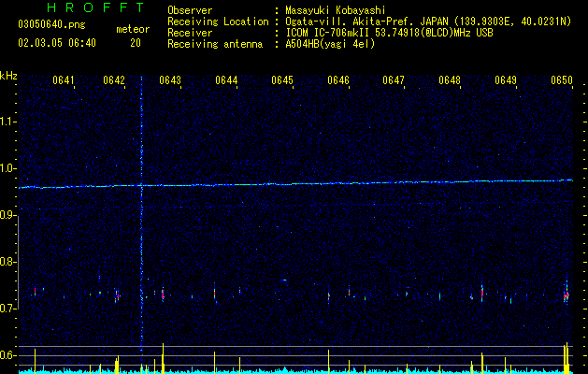The width and height of the screenshot is (588, 374).
Task: Click the 'Receiving antenna' field label
Action: [x=215, y=44]
